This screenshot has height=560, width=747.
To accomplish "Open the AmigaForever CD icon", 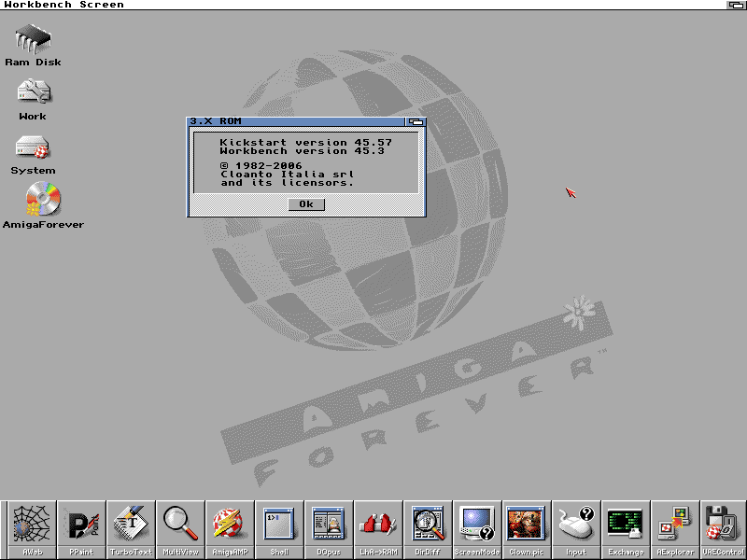I will [x=42, y=199].
